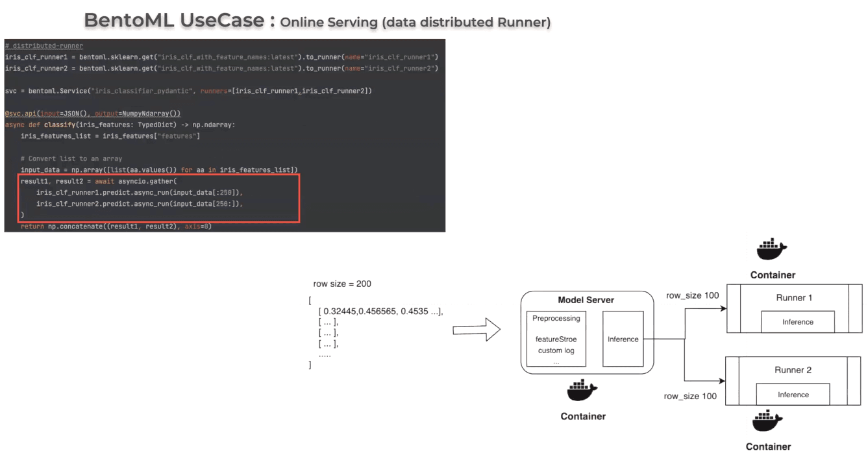Viewport: 868px width, 455px height.
Task: Click the Runner 2 label
Action: pos(793,370)
